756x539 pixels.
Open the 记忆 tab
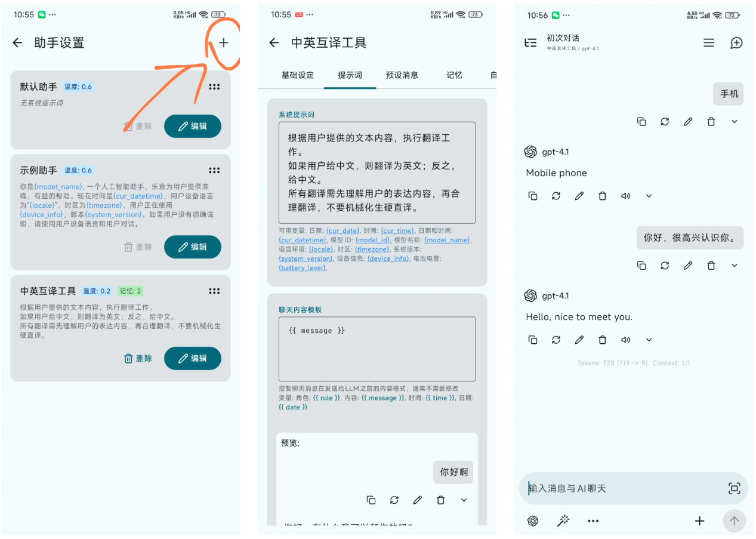tap(454, 75)
